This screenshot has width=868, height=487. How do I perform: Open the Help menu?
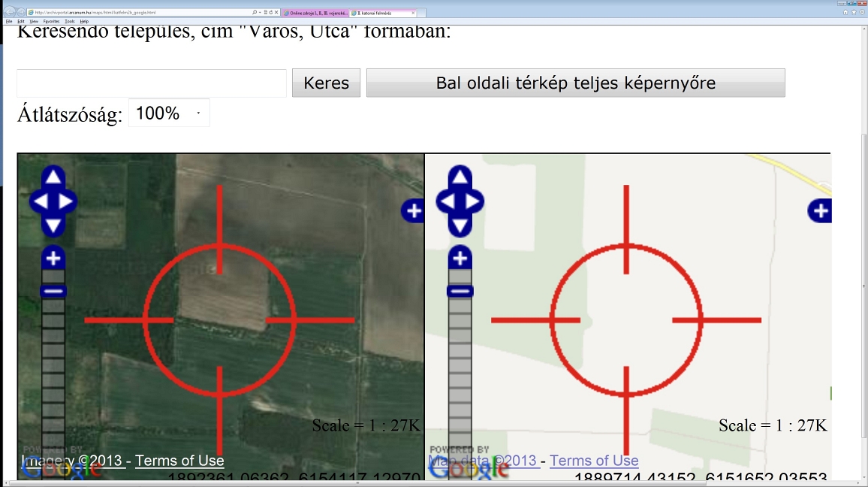(84, 21)
